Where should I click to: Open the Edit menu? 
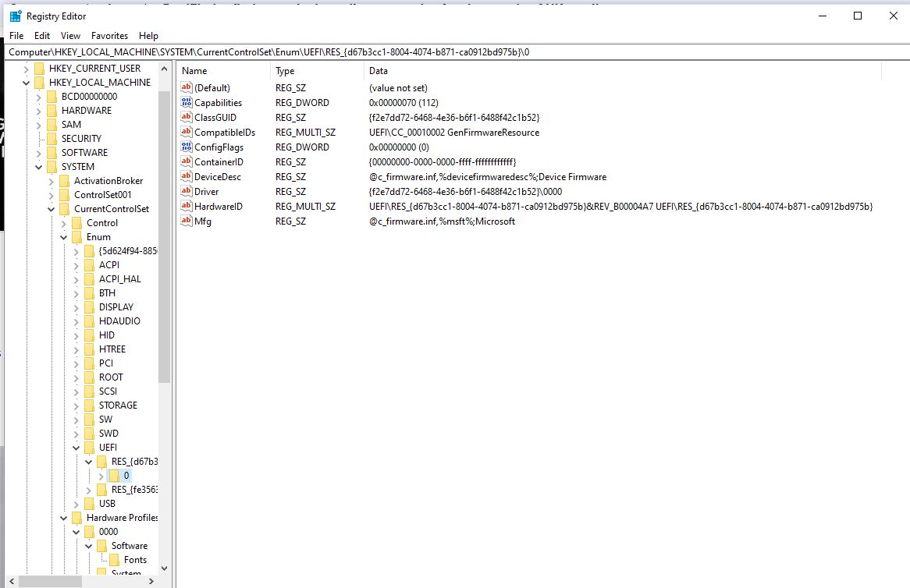[x=42, y=36]
